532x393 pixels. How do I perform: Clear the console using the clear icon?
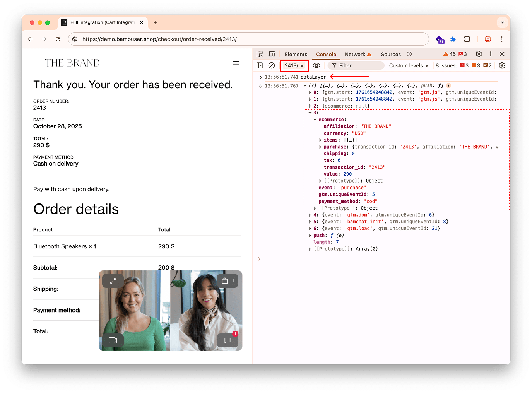point(271,65)
